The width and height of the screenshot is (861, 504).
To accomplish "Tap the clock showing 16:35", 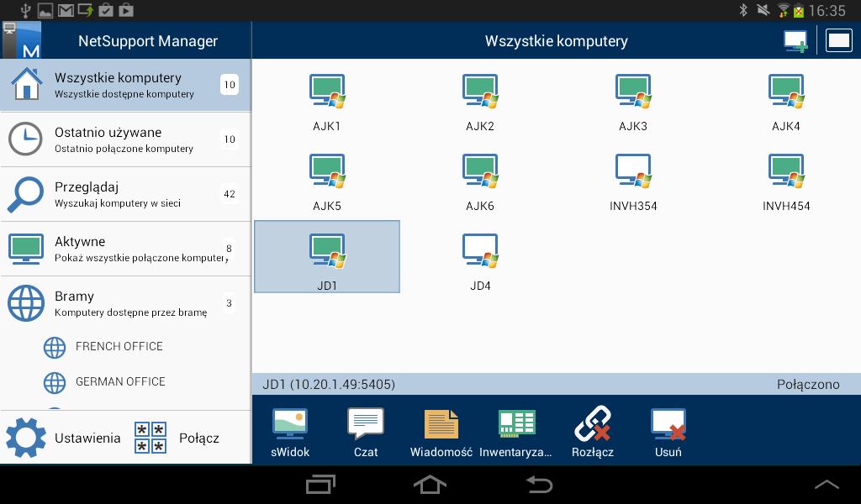I will point(827,10).
